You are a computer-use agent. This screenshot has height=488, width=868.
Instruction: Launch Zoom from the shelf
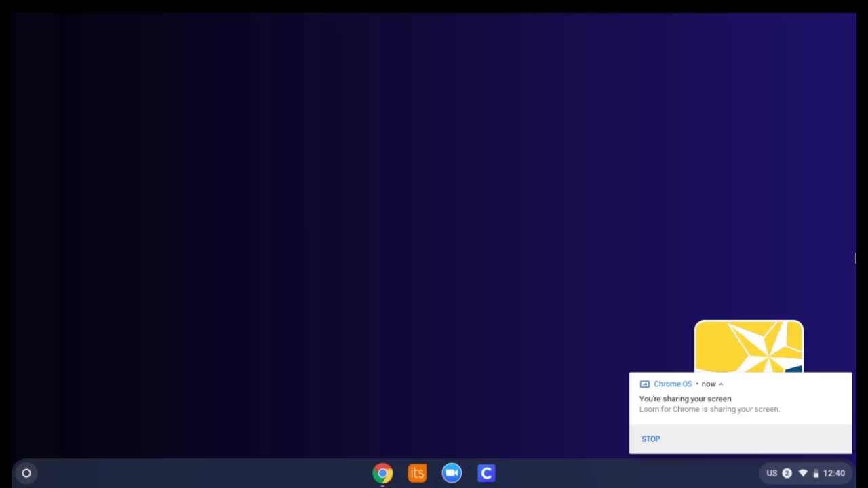[452, 473]
